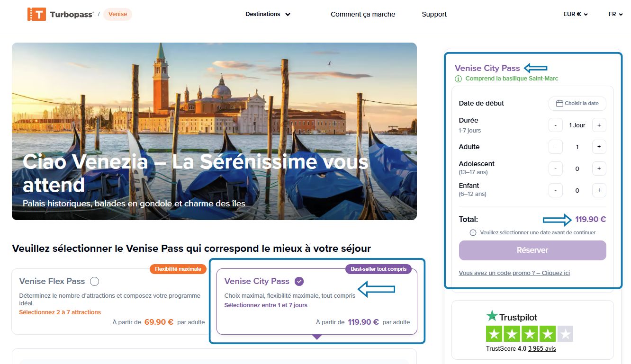Viewport: 631px width, 364px height.
Task: Open the FR language selector
Action: click(x=615, y=14)
